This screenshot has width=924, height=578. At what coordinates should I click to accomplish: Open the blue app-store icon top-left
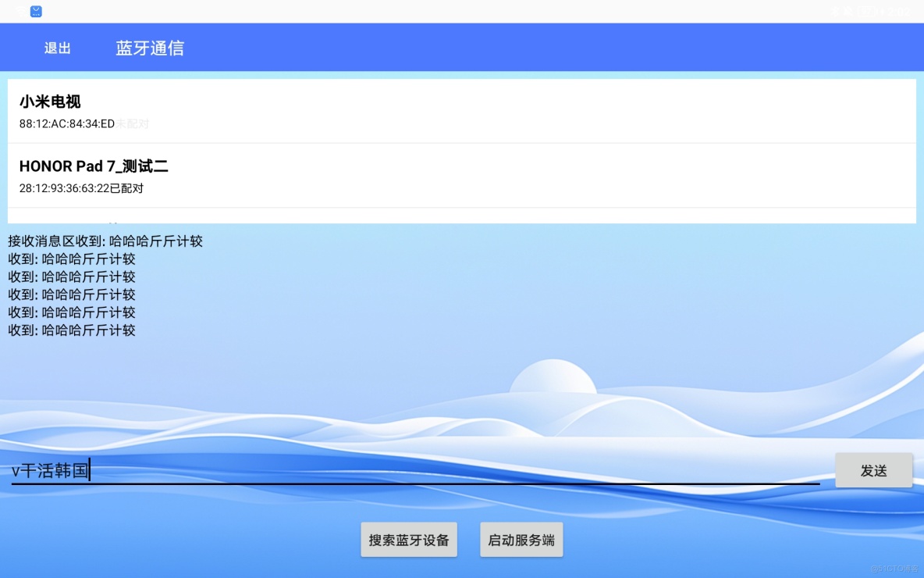(x=35, y=11)
